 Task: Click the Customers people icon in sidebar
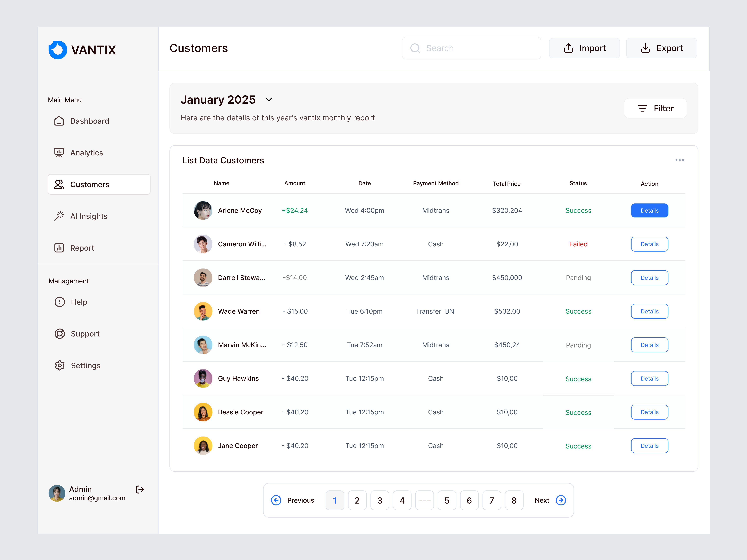(x=59, y=184)
